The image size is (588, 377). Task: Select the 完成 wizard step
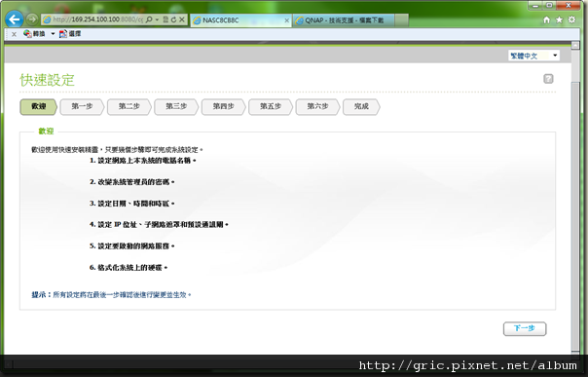tap(361, 107)
